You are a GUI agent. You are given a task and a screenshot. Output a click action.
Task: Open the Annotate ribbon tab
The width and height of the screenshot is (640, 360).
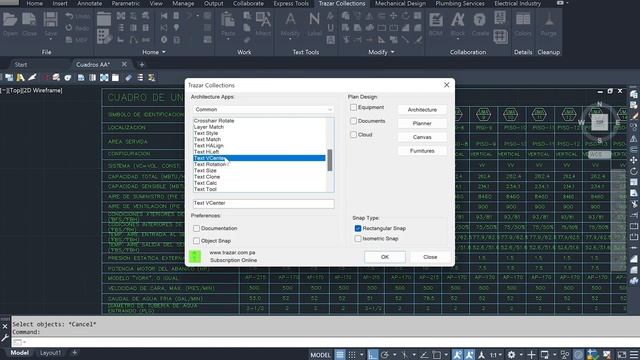89,3
